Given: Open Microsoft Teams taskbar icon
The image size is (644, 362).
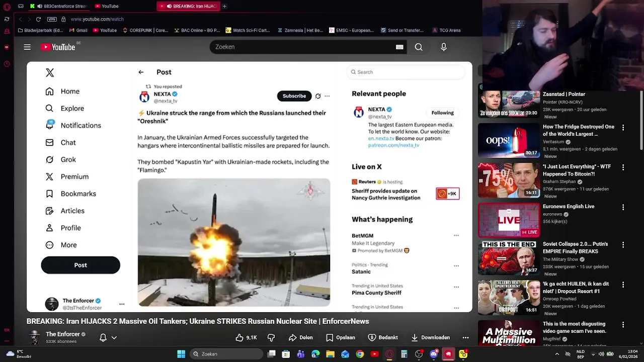Looking at the screenshot, I should (301, 354).
